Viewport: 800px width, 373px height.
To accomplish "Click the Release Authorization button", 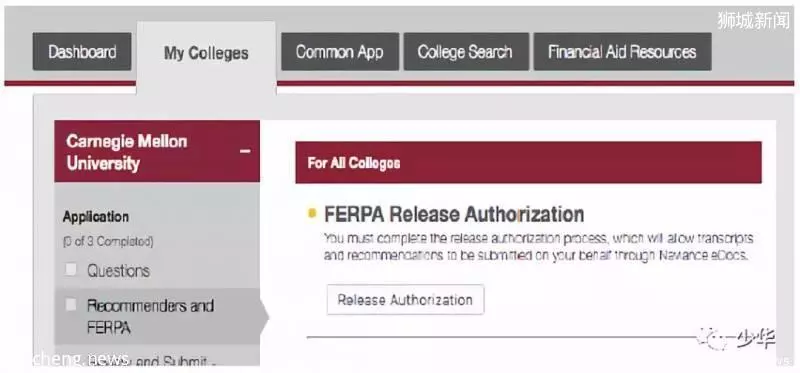I will [405, 300].
